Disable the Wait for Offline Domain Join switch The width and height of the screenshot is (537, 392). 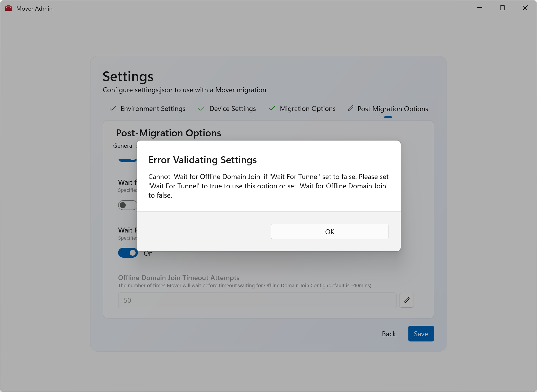coord(128,253)
